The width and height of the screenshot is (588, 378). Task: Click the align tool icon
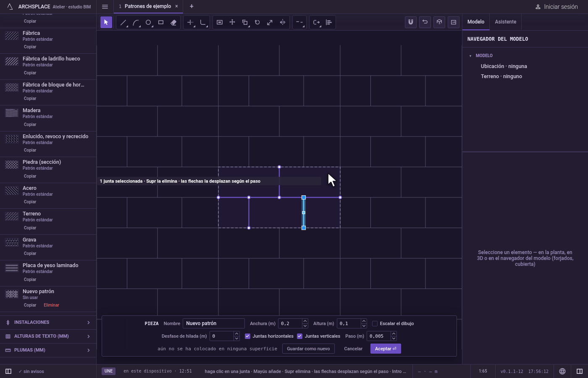coord(329,22)
